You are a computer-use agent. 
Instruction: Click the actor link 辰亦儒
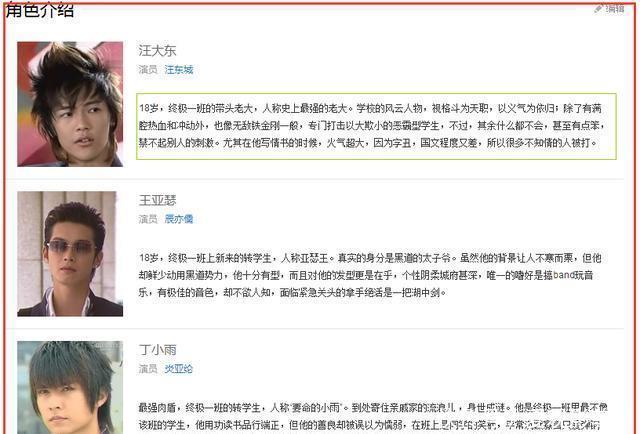point(179,219)
